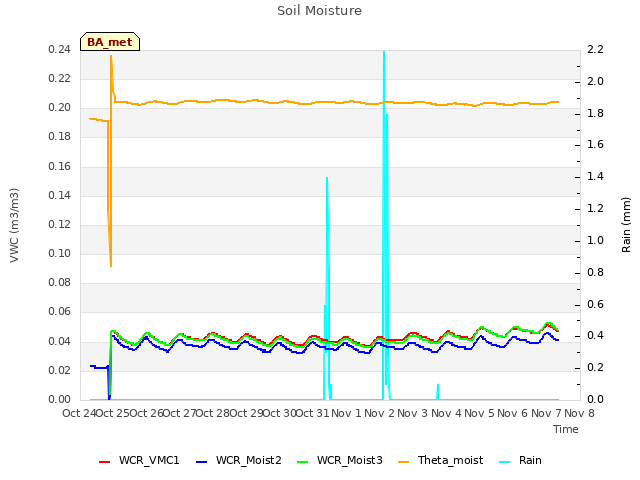The image size is (640, 480).
Task: Click the Oct 31 cyan rain spike peak
Action: (x=327, y=178)
